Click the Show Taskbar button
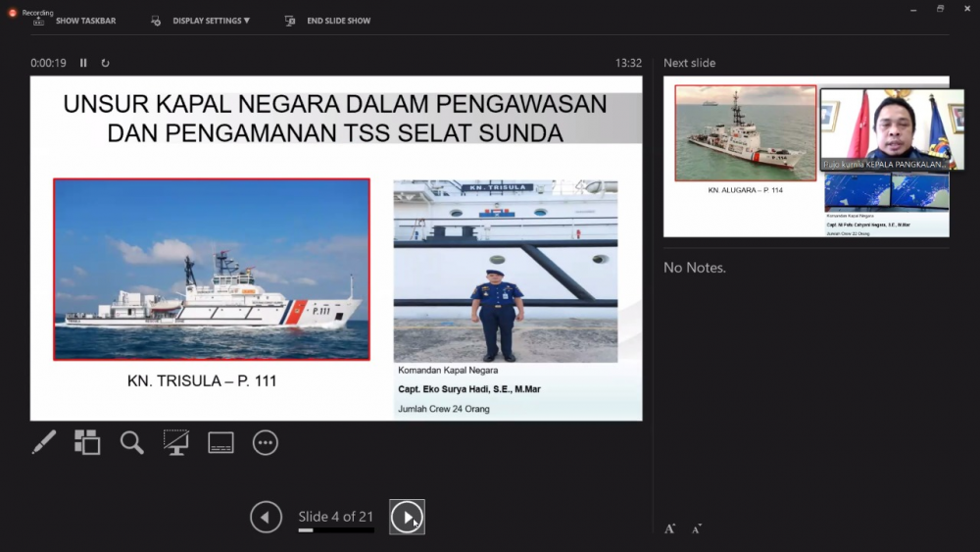 tap(85, 21)
